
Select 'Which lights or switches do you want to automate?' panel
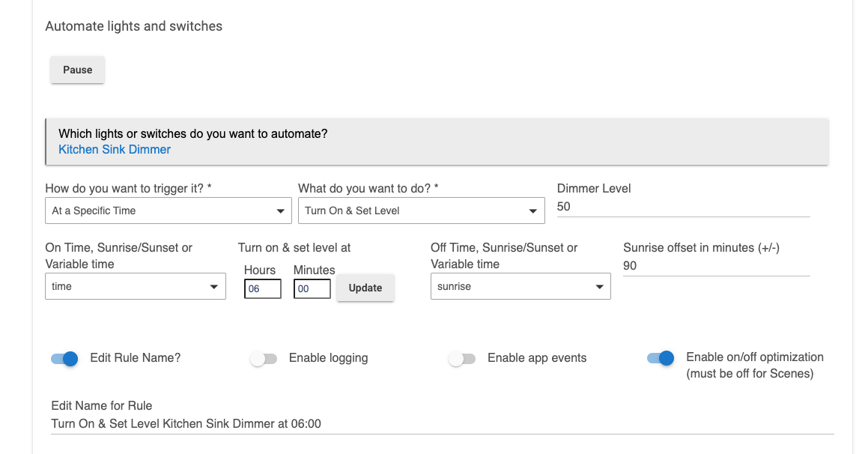click(x=437, y=142)
